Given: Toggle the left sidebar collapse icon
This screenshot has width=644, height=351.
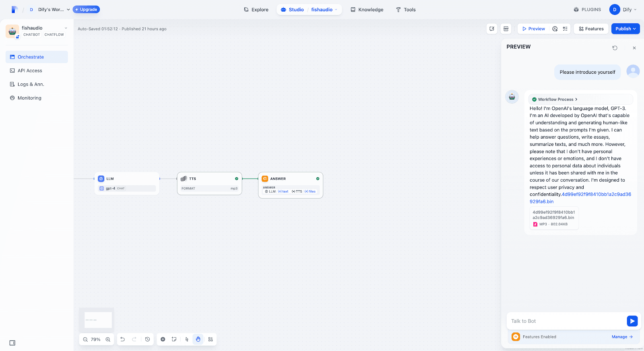Looking at the screenshot, I should [x=12, y=343].
